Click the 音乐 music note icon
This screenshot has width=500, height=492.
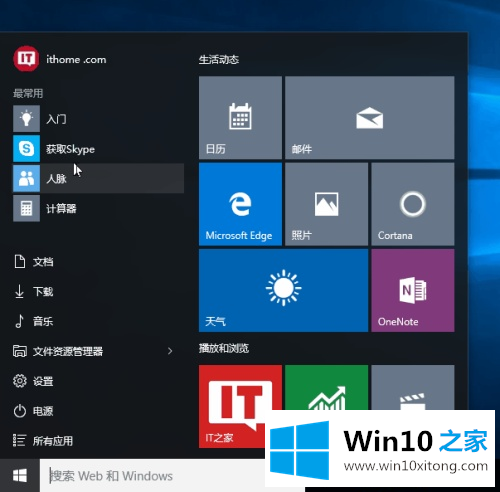19,321
